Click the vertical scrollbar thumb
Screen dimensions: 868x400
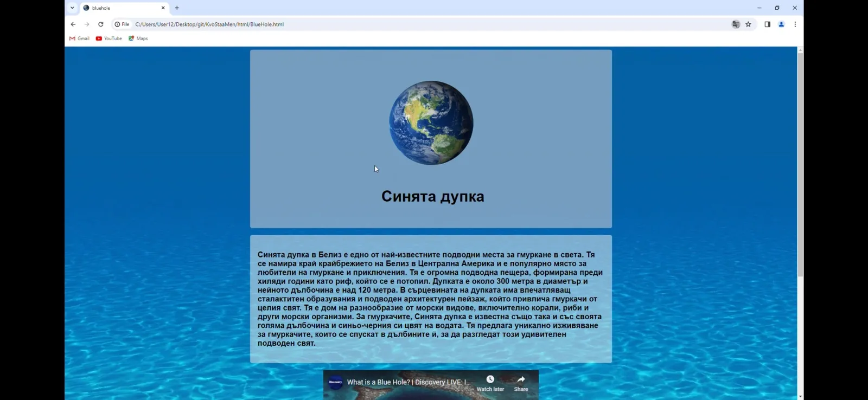coord(800,165)
